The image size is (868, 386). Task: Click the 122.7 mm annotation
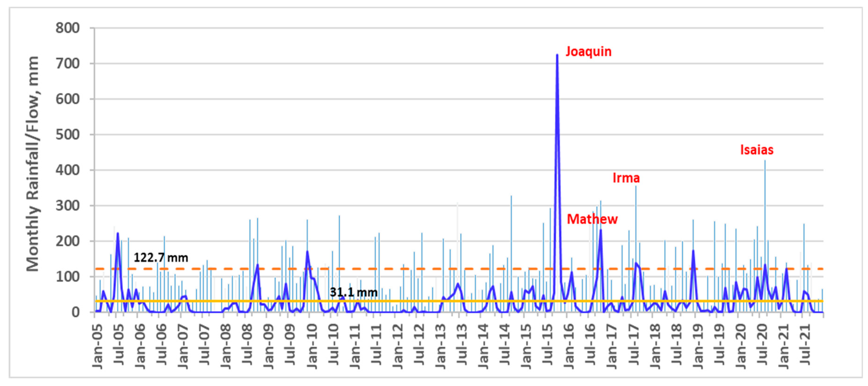(x=161, y=258)
